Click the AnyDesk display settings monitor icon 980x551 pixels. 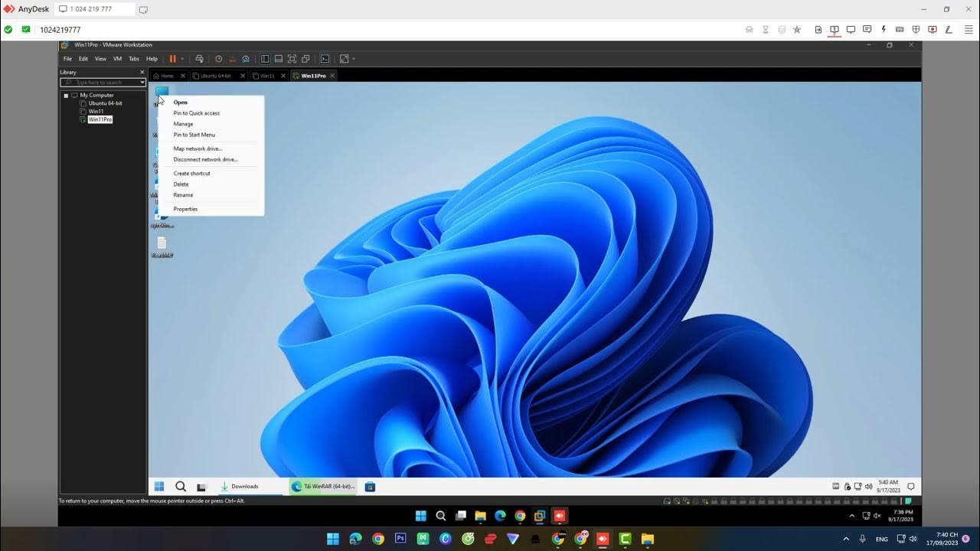click(851, 29)
